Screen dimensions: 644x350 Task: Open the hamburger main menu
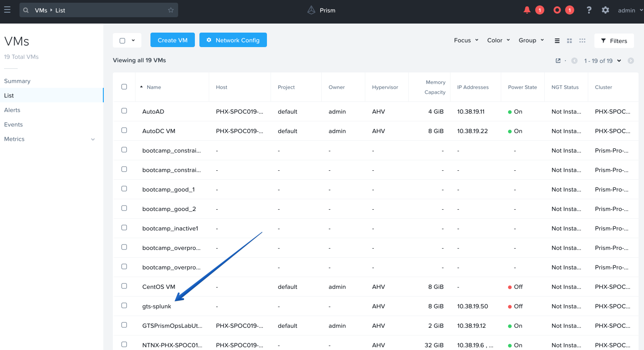pyautogui.click(x=7, y=10)
